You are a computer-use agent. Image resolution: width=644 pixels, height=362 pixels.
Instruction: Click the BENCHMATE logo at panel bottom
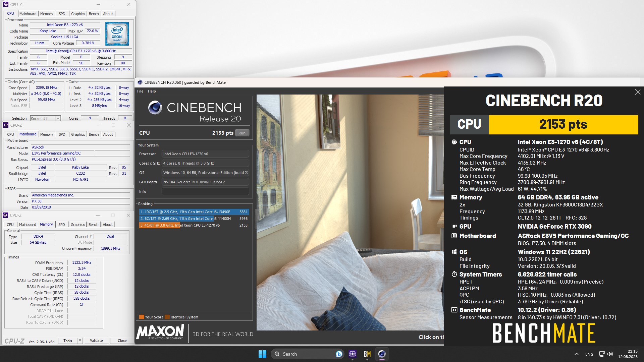[x=544, y=333]
